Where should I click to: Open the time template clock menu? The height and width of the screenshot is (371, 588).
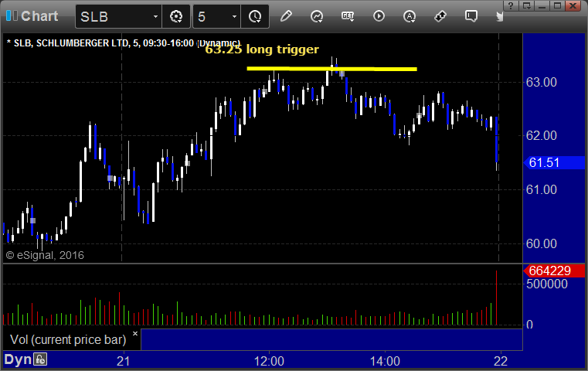[x=255, y=16]
